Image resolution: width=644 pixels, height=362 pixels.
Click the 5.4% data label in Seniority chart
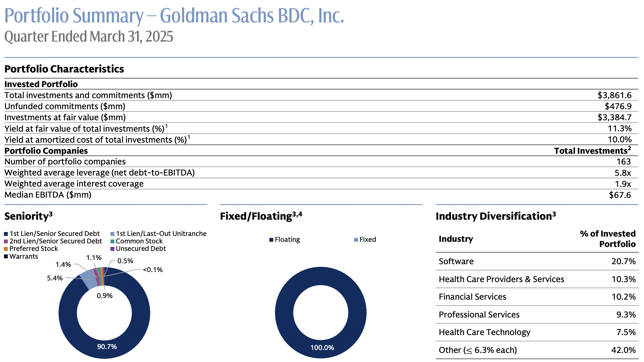[x=55, y=278]
